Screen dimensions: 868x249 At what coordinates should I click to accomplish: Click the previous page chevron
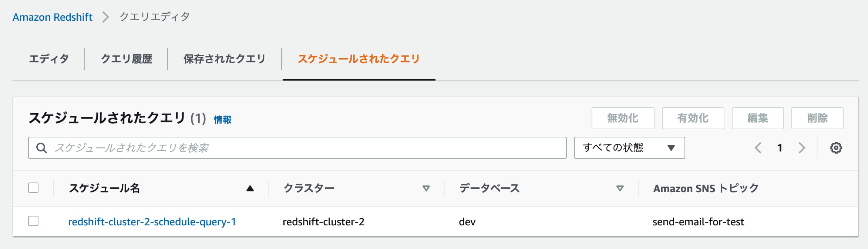coord(758,147)
